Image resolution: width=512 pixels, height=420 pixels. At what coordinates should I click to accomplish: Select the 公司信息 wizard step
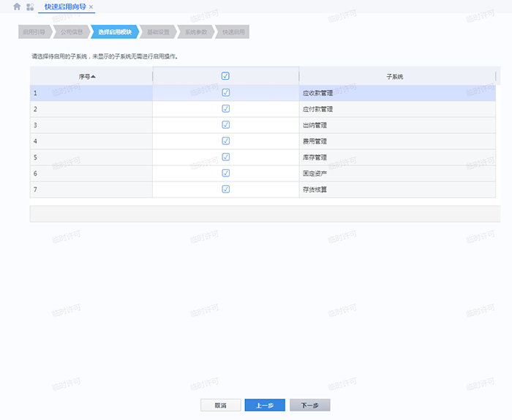coord(72,32)
